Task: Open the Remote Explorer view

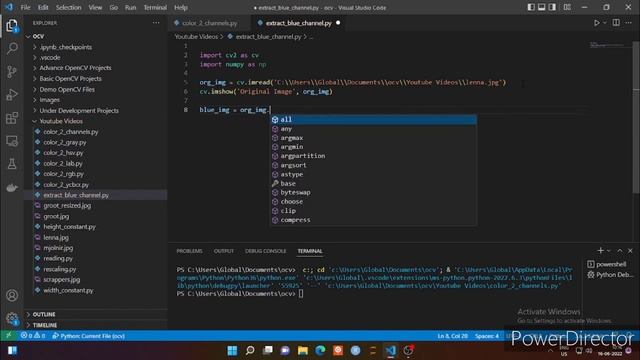Action: coord(12,141)
